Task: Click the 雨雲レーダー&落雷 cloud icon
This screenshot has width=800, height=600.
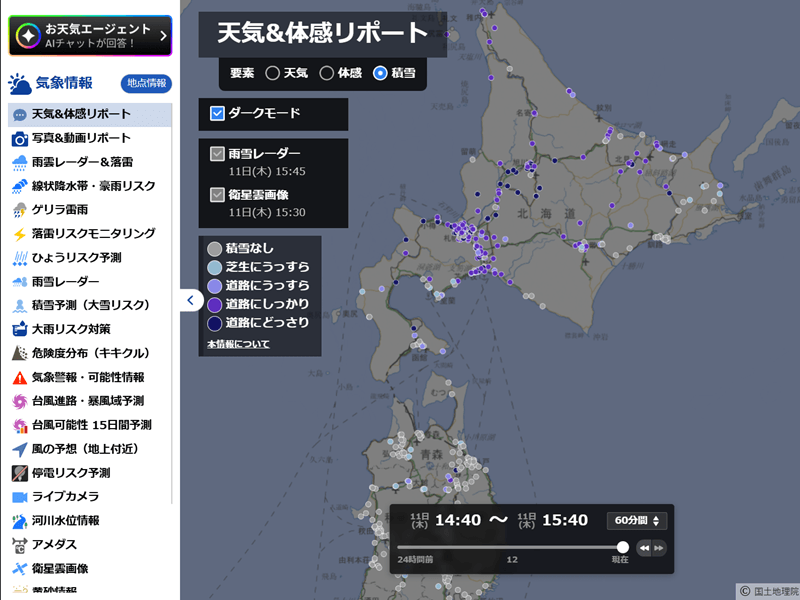Action: [19, 162]
